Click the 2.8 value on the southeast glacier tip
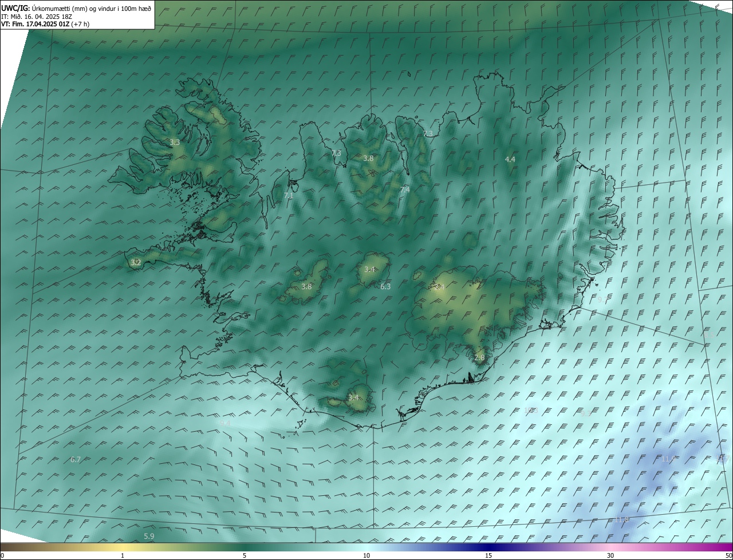Image resolution: width=733 pixels, height=560 pixels. pyautogui.click(x=480, y=358)
